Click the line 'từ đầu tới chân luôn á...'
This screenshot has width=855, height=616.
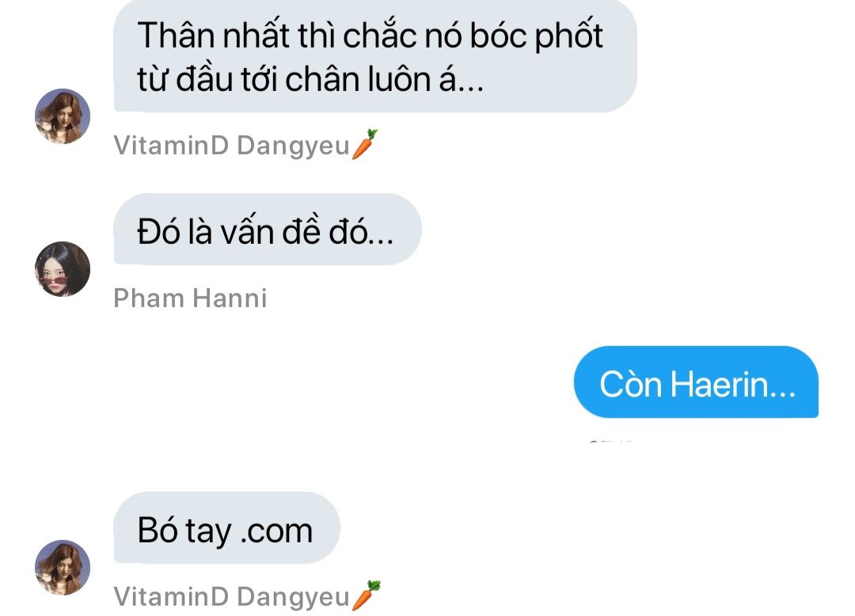[x=310, y=80]
